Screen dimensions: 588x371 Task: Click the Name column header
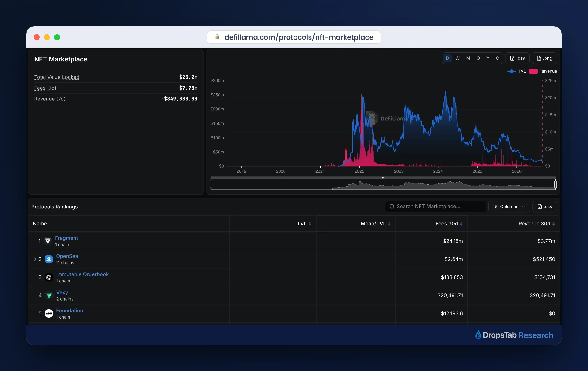tap(40, 224)
